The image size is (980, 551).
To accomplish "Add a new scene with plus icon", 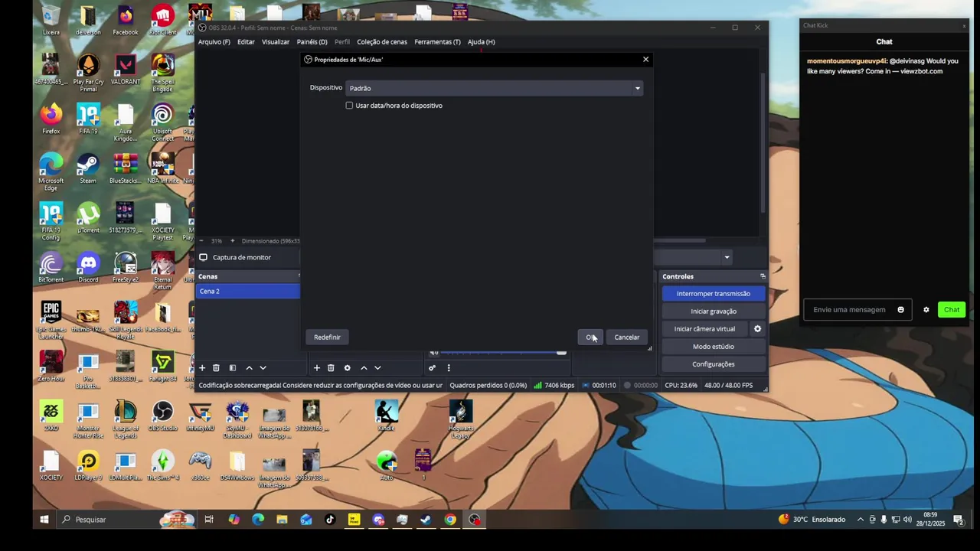I will coord(202,368).
